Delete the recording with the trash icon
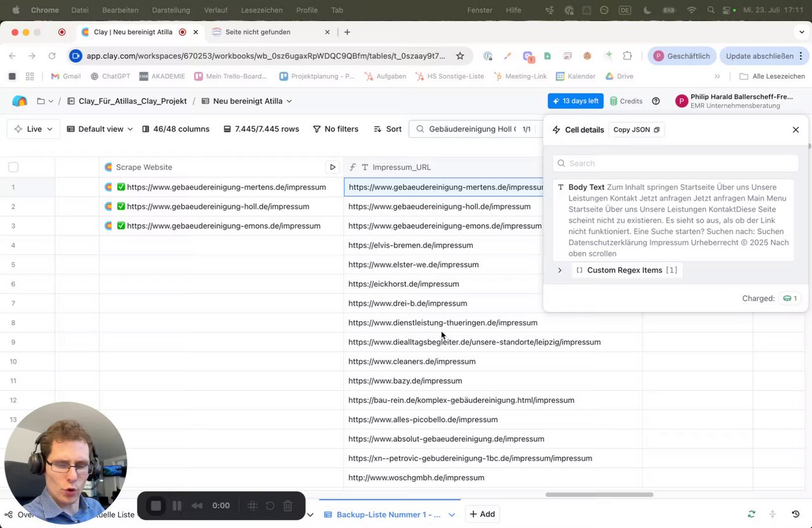This screenshot has width=812, height=528. pyautogui.click(x=288, y=506)
